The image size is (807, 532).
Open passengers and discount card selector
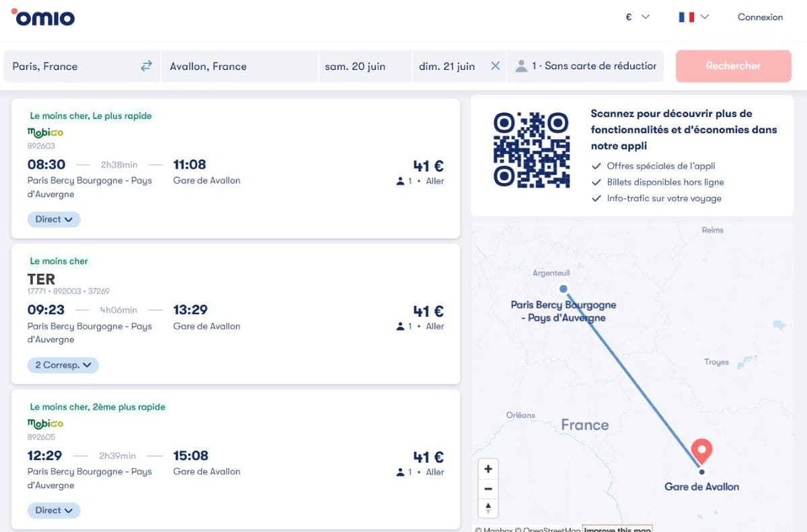click(x=585, y=66)
